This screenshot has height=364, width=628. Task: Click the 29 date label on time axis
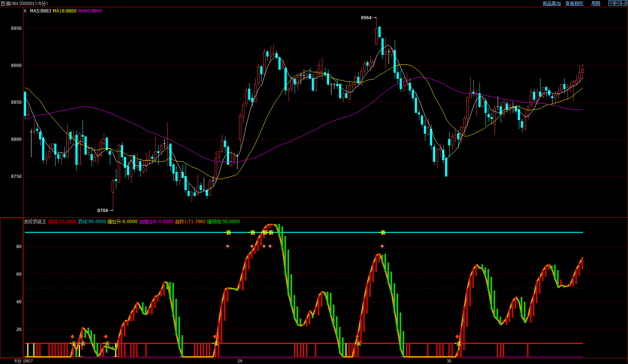[x=240, y=361]
